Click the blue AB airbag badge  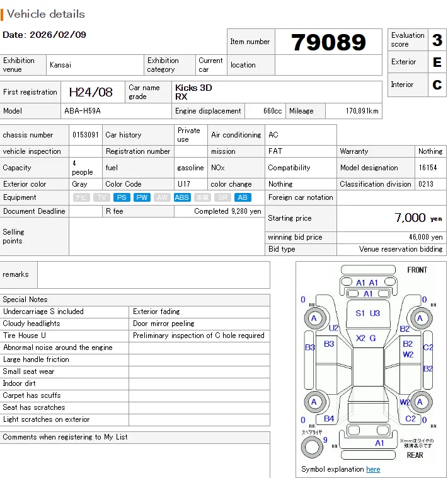pos(243,197)
